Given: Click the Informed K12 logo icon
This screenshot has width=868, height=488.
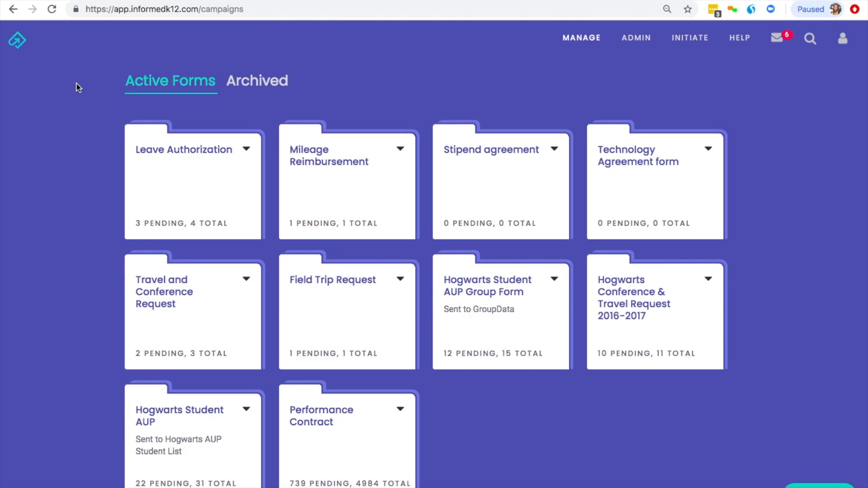Looking at the screenshot, I should [17, 40].
